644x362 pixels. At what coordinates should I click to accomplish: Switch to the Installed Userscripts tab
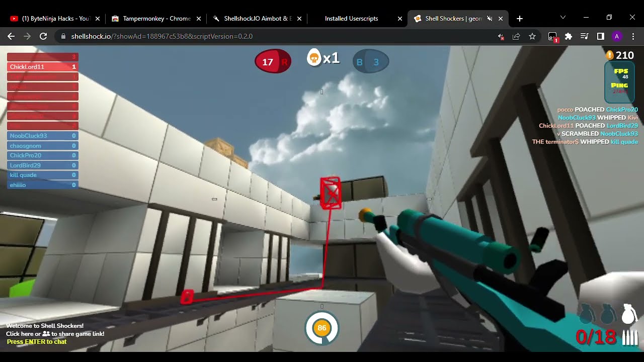(x=356, y=19)
